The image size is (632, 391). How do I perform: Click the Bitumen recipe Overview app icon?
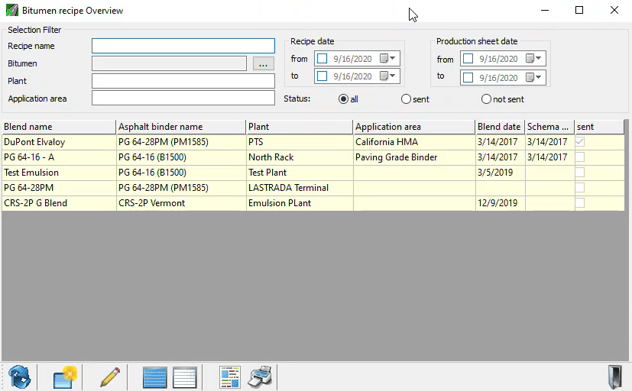tap(12, 10)
